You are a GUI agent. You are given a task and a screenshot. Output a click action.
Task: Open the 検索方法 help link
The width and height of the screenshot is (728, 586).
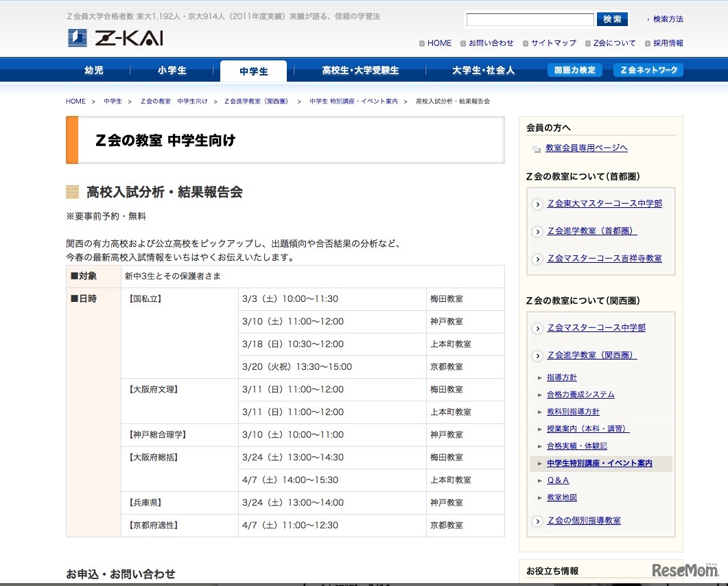[668, 19]
